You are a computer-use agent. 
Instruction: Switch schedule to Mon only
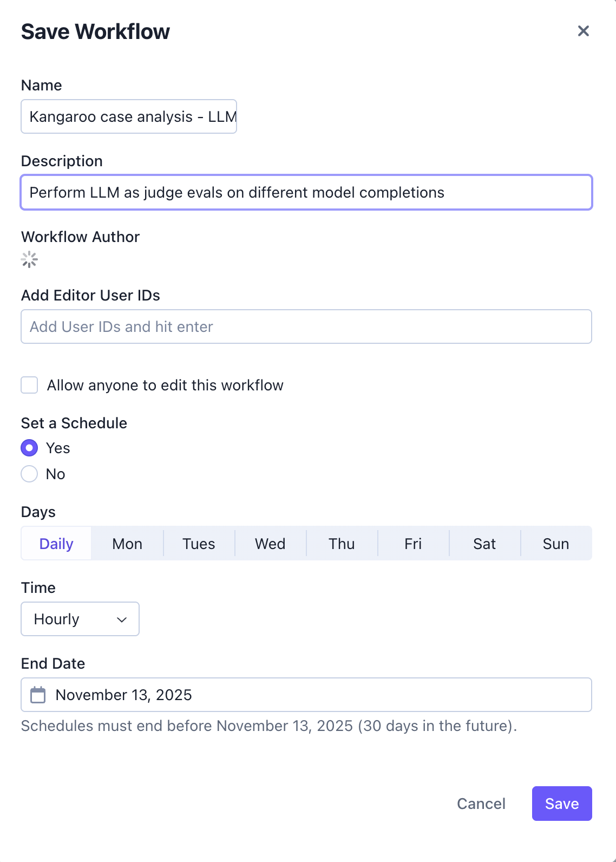pyautogui.click(x=127, y=543)
